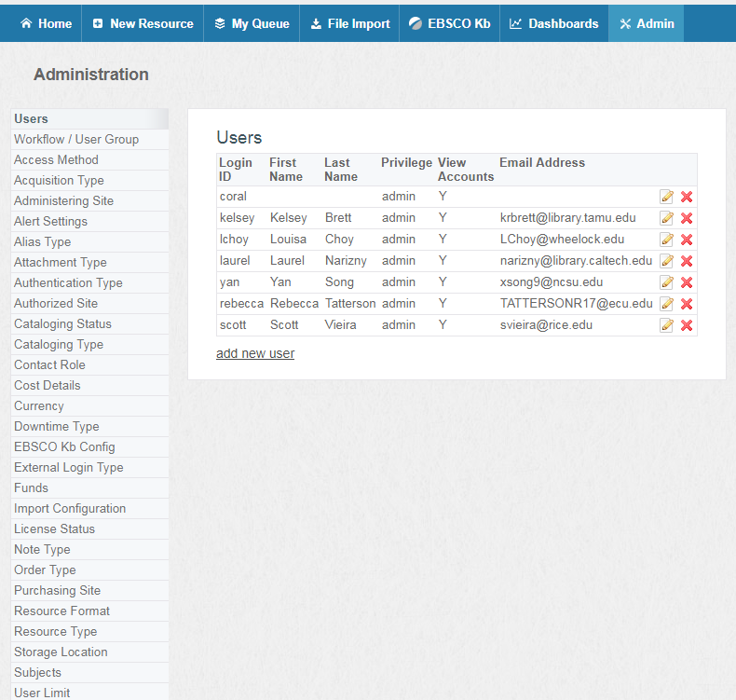Open Cost Details settings
736x700 pixels.
[x=89, y=386]
